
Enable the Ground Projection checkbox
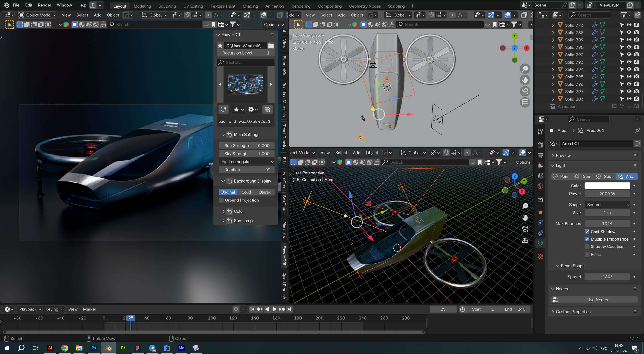click(221, 200)
